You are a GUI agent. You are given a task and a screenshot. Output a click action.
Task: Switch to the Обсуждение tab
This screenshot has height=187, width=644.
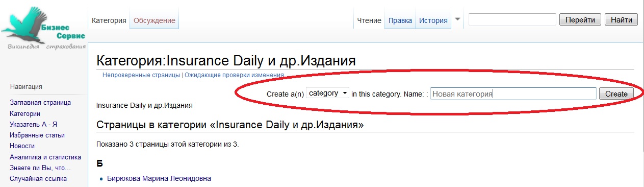[x=154, y=20]
